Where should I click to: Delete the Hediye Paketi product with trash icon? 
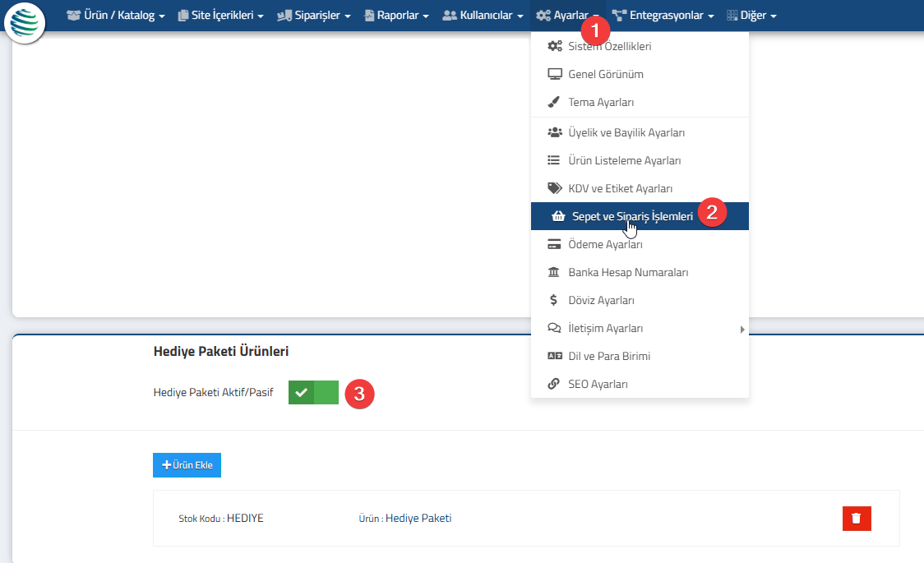857,519
